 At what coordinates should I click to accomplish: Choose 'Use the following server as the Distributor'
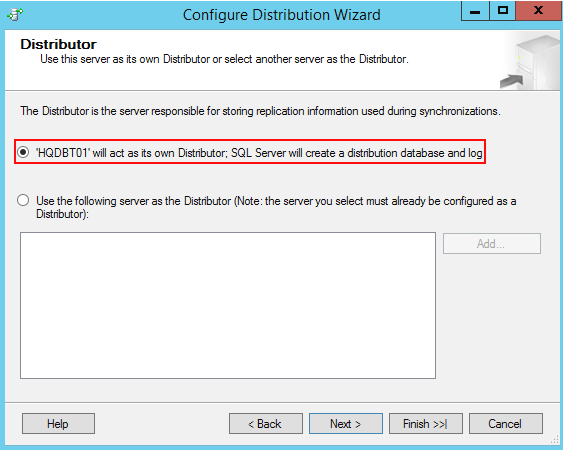point(23,200)
